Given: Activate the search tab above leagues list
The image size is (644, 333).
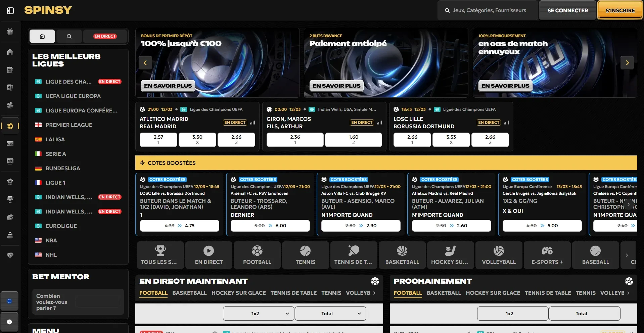Looking at the screenshot, I should (x=69, y=36).
